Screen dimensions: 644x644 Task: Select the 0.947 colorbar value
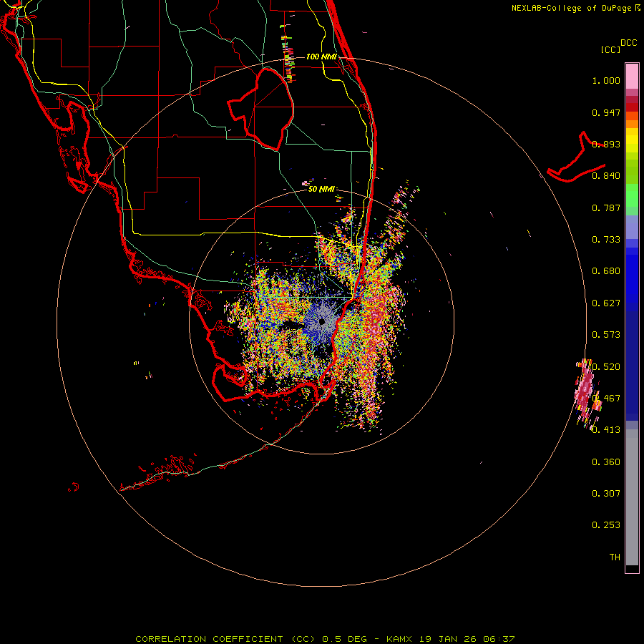(x=606, y=112)
